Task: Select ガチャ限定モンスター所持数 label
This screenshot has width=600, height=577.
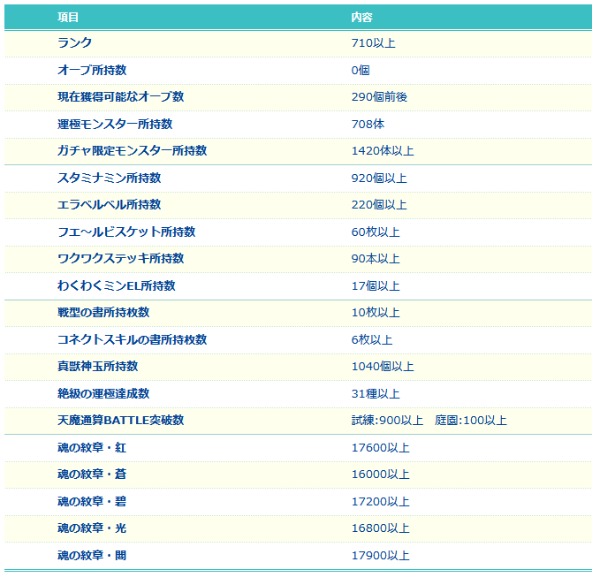Action: [132, 151]
